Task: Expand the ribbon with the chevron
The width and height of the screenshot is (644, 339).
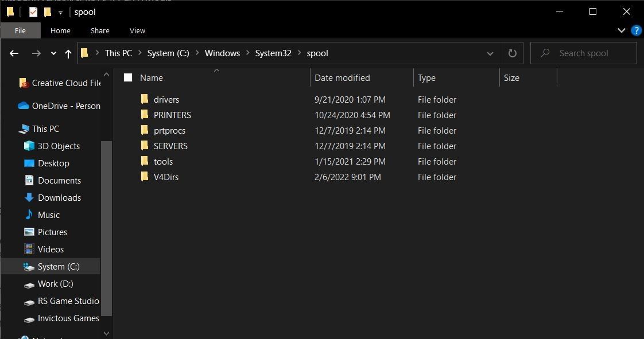Action: pyautogui.click(x=621, y=30)
